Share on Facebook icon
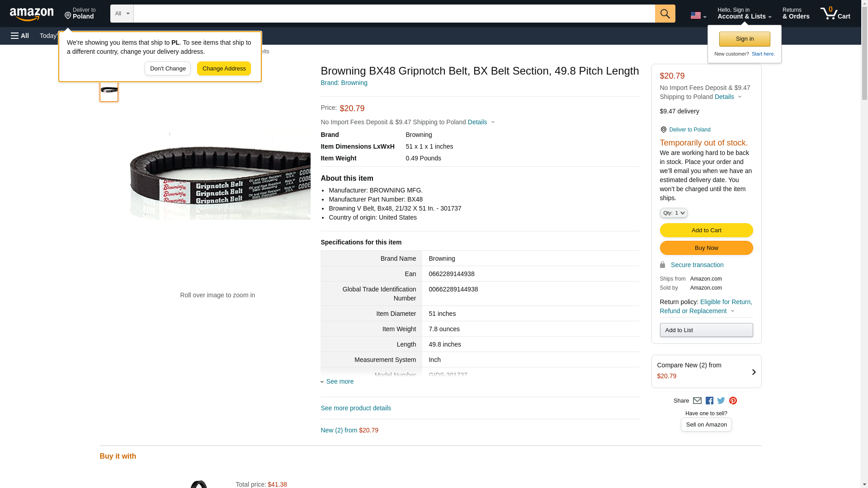 pos(709,401)
